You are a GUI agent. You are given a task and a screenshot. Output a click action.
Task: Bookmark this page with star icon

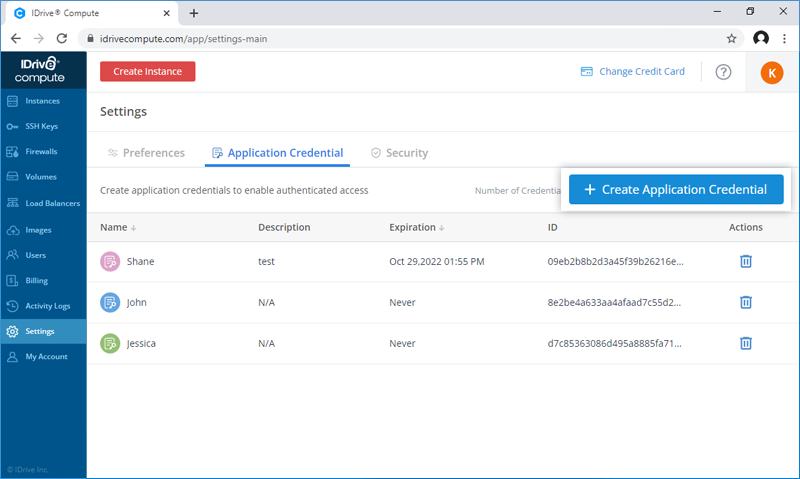point(731,39)
